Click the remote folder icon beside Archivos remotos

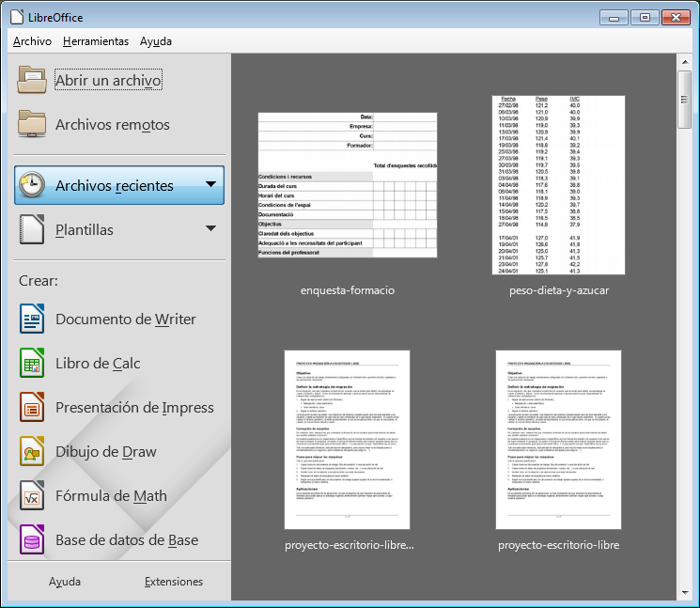(32, 124)
